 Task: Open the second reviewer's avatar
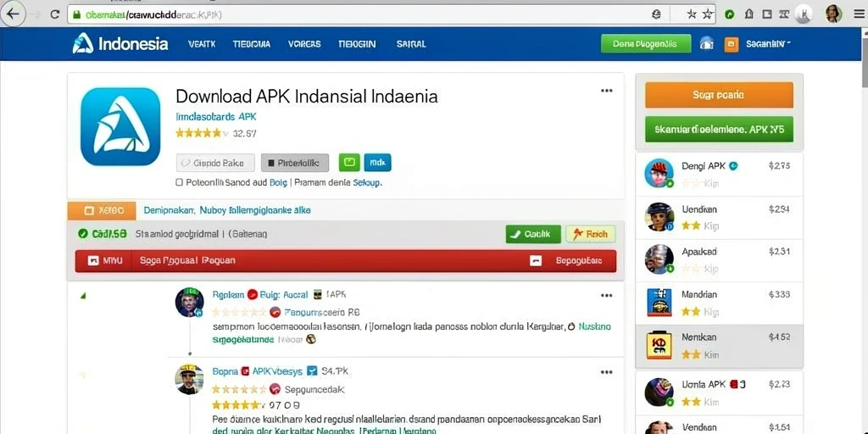[189, 379]
